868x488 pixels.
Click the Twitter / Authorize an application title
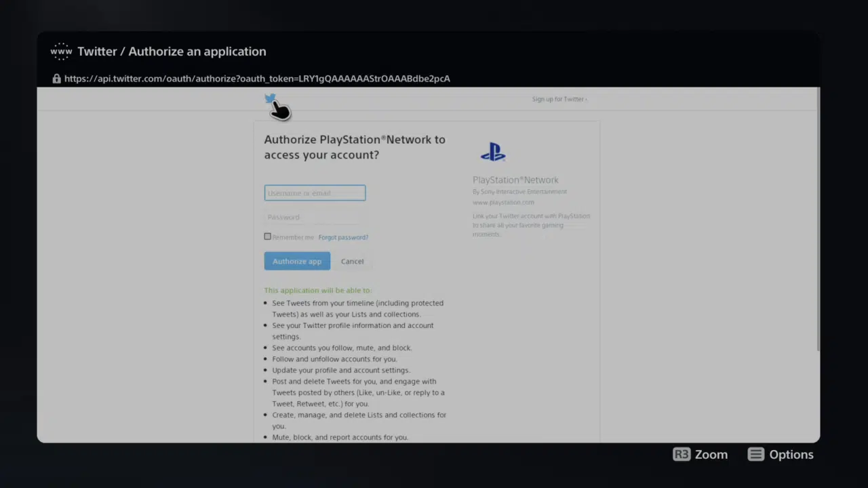[172, 51]
